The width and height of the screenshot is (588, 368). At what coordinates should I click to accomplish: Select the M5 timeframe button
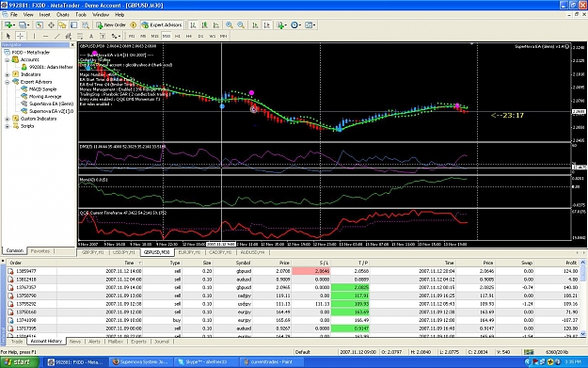[143, 36]
